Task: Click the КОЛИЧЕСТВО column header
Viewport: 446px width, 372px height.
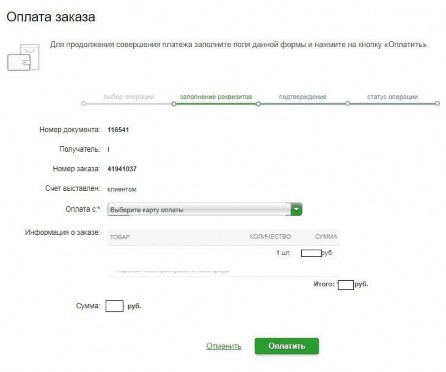Action: pyautogui.click(x=270, y=237)
